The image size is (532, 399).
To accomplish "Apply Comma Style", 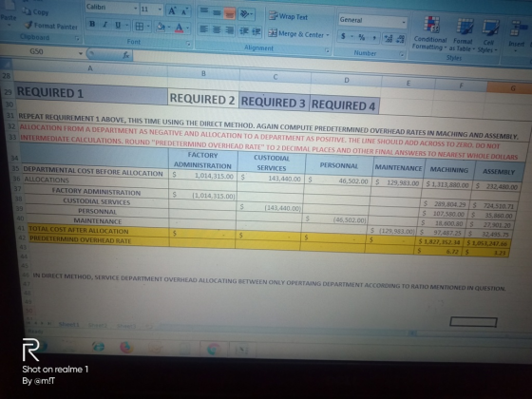I will point(374,38).
